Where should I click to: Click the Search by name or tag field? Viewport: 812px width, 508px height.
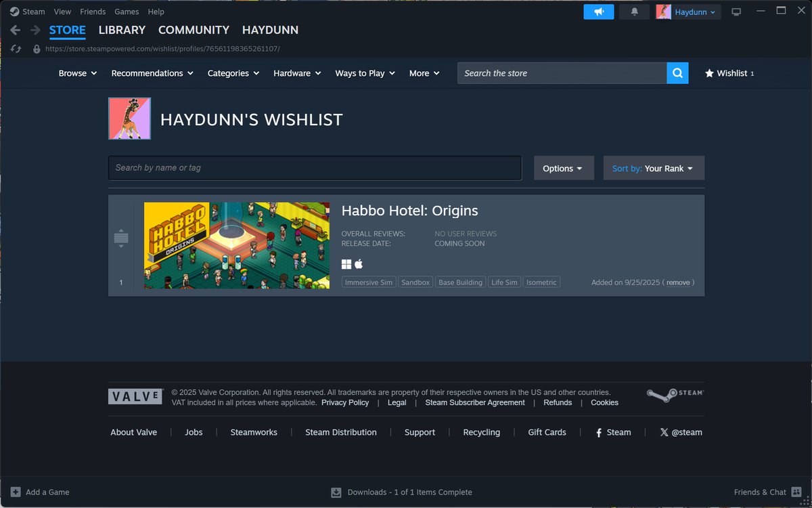click(315, 168)
